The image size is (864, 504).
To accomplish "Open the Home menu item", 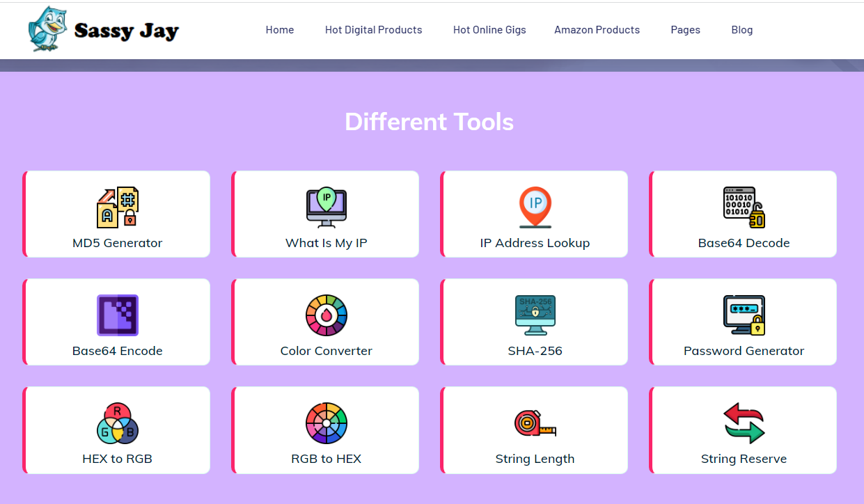I will click(280, 30).
